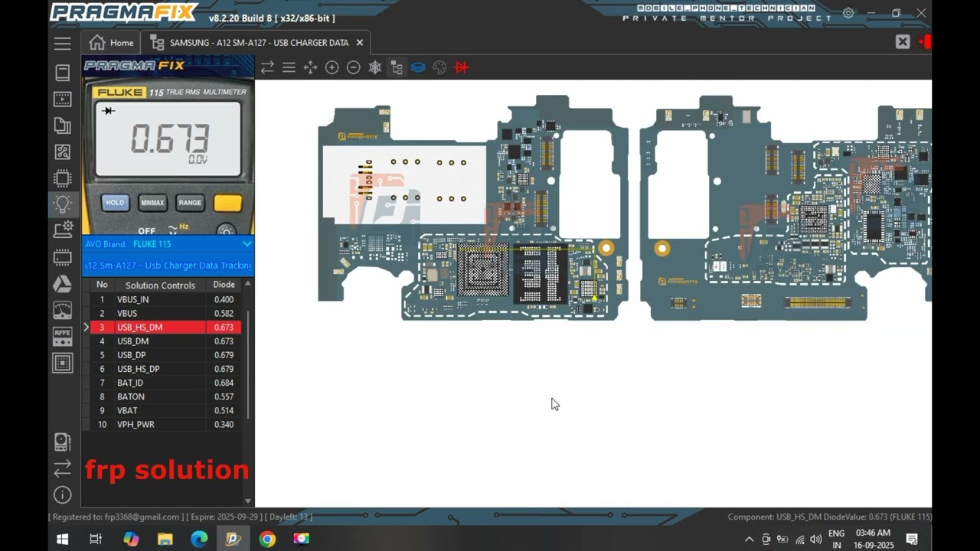Screen dimensions: 980x551
Task: Click the flip board arrows toolbar icon
Action: pos(267,67)
